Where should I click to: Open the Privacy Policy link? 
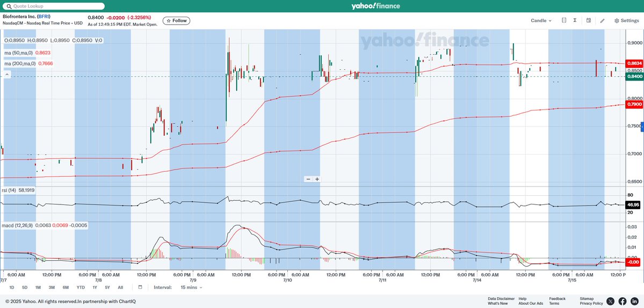(591, 304)
